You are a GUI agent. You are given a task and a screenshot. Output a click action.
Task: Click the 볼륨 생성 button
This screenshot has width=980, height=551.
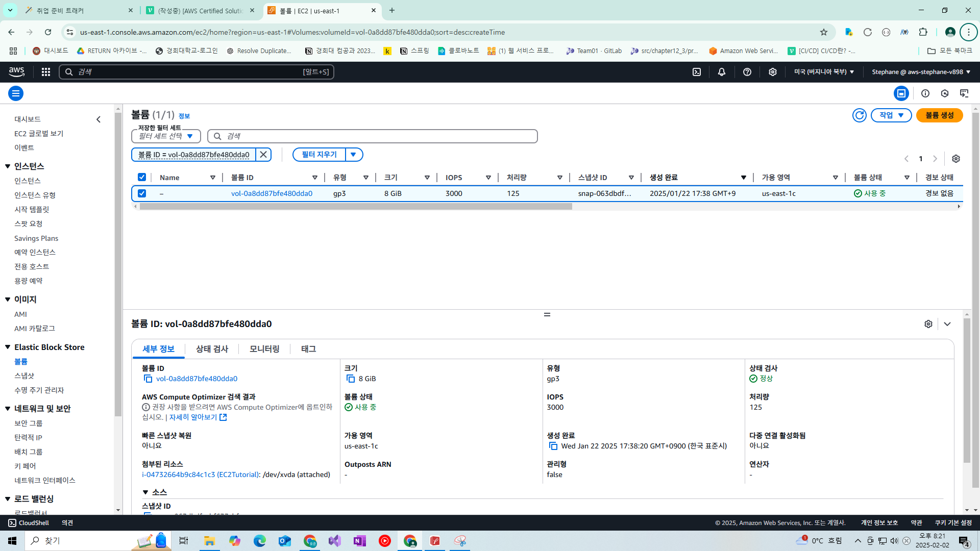click(940, 115)
